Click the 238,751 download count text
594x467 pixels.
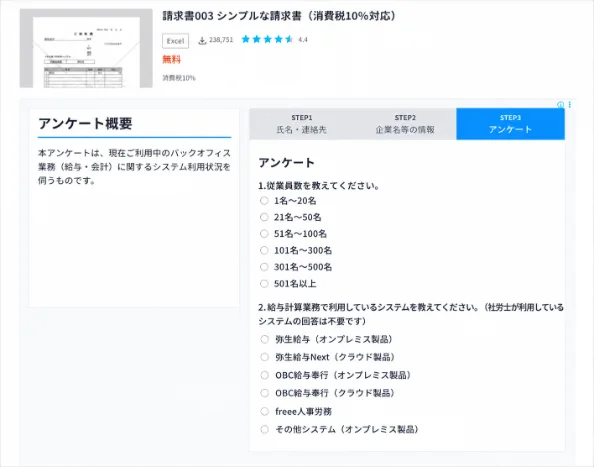pos(221,40)
